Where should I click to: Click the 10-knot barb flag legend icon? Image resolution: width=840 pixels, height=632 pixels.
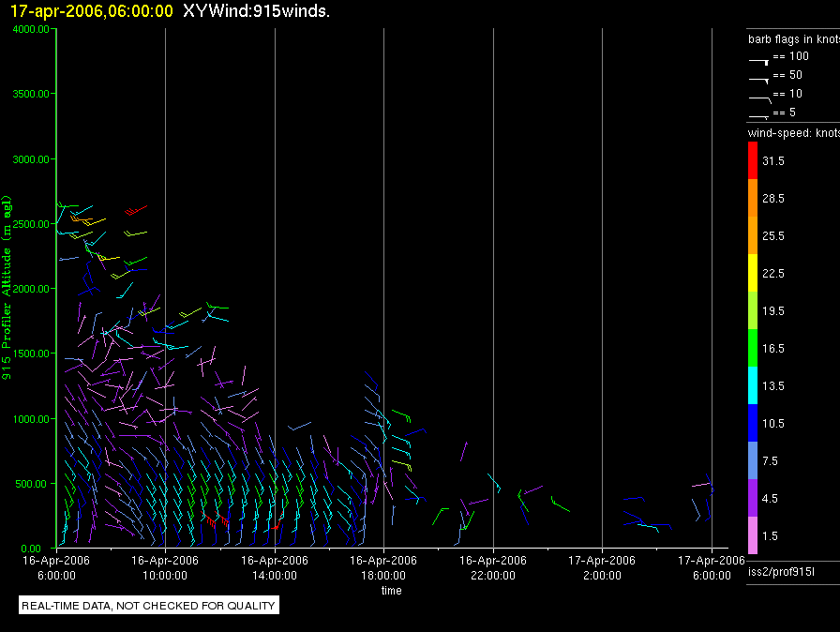[760, 99]
